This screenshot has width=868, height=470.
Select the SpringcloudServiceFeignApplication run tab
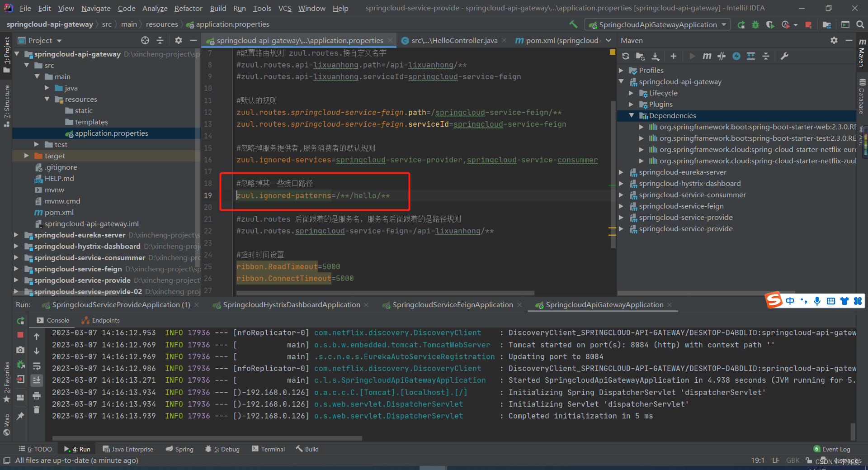[x=453, y=305]
